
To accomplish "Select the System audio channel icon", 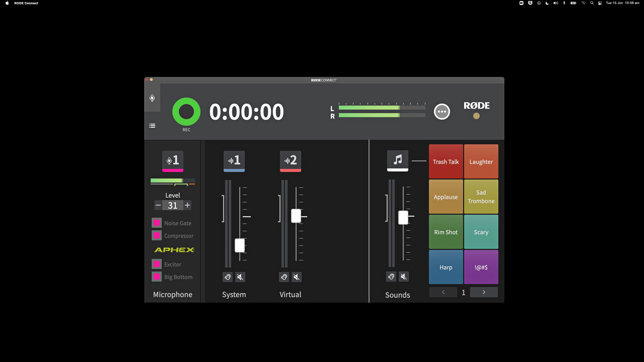I will pos(234,160).
